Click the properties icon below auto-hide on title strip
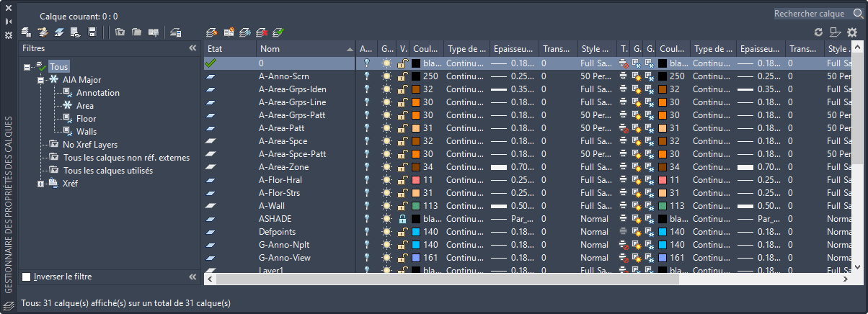868x314 pixels. [x=9, y=35]
